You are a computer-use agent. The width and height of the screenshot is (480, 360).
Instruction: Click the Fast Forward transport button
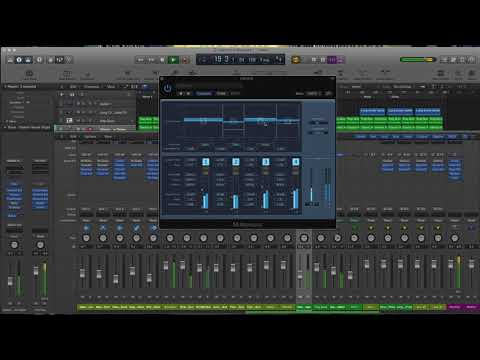coord(151,60)
